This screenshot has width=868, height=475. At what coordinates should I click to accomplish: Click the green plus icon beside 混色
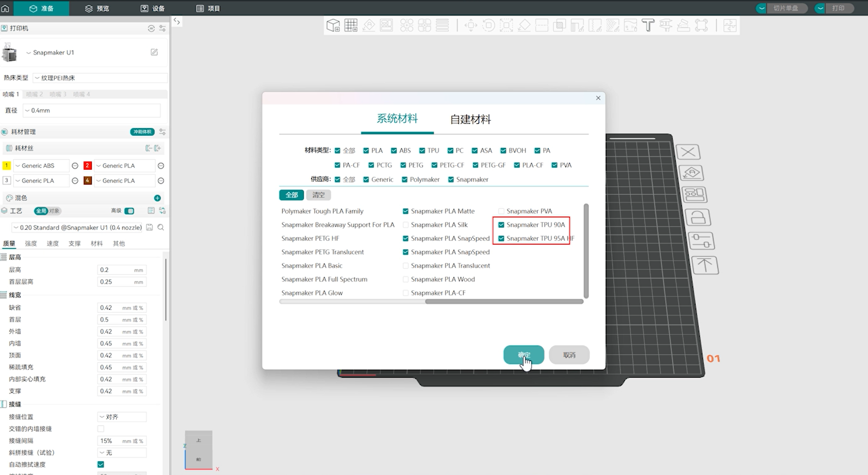157,198
